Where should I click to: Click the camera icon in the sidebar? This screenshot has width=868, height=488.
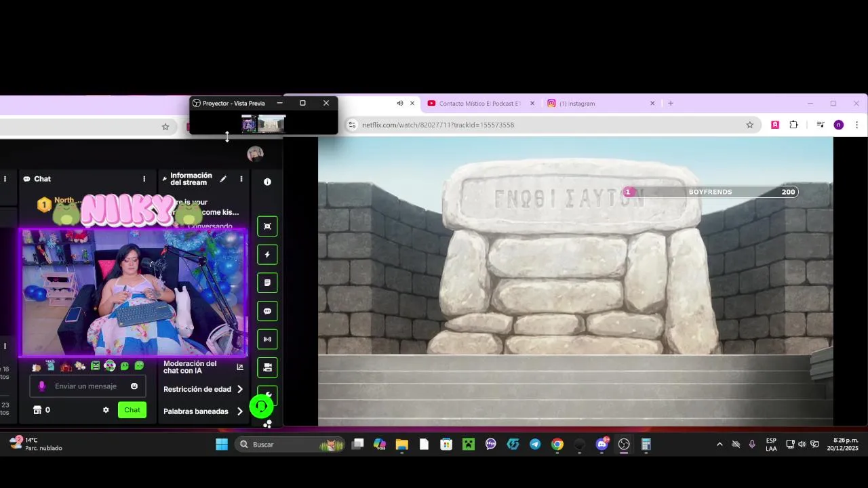(x=267, y=367)
